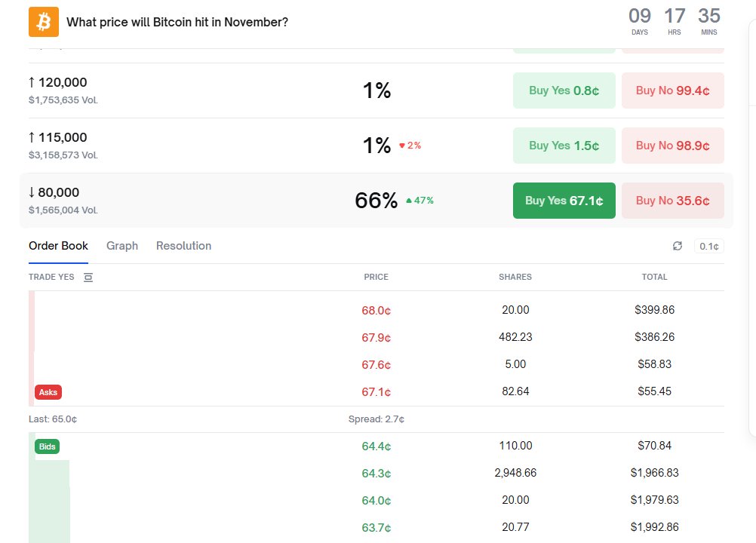Image resolution: width=756 pixels, height=543 pixels.
Task: Click the $386.26 total value
Action: (x=654, y=337)
